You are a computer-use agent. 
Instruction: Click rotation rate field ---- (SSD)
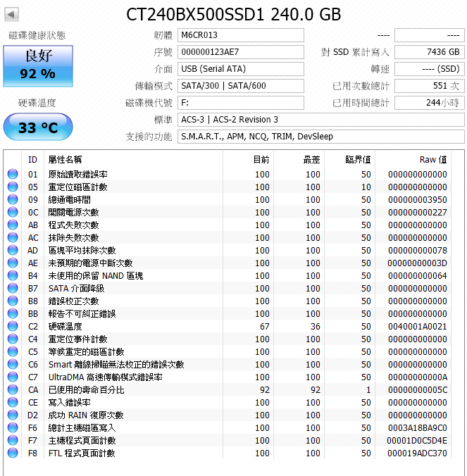[x=430, y=69]
